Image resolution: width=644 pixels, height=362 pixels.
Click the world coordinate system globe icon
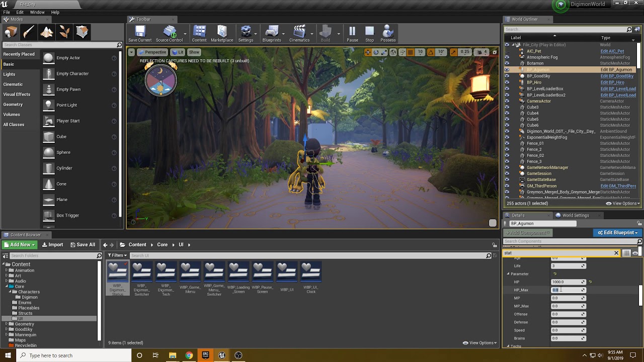point(393,52)
